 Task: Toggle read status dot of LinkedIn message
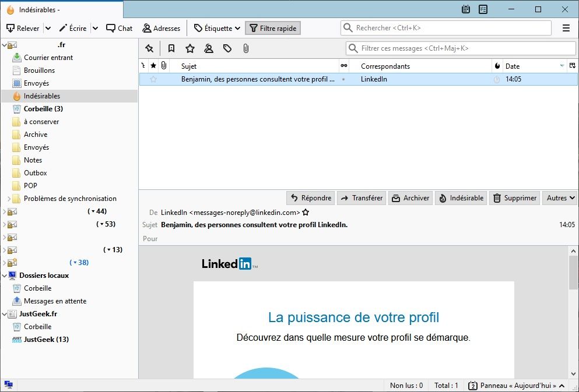343,79
